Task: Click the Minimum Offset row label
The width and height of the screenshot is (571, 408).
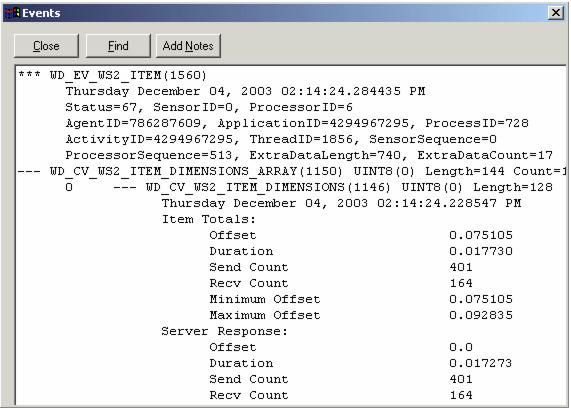Action: point(265,299)
